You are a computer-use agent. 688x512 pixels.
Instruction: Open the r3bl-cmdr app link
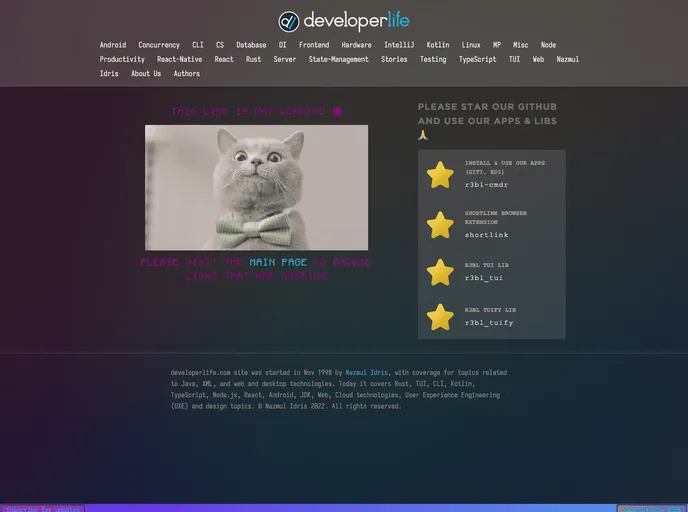pos(486,185)
